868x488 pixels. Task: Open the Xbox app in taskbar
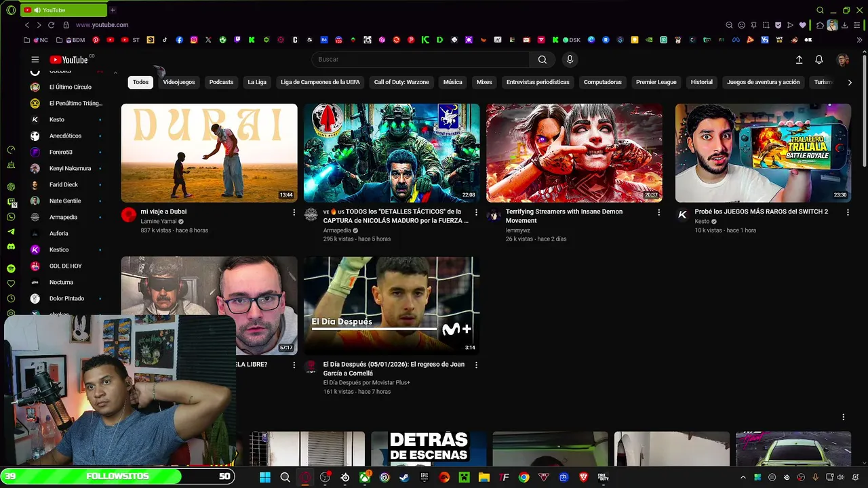click(x=365, y=477)
